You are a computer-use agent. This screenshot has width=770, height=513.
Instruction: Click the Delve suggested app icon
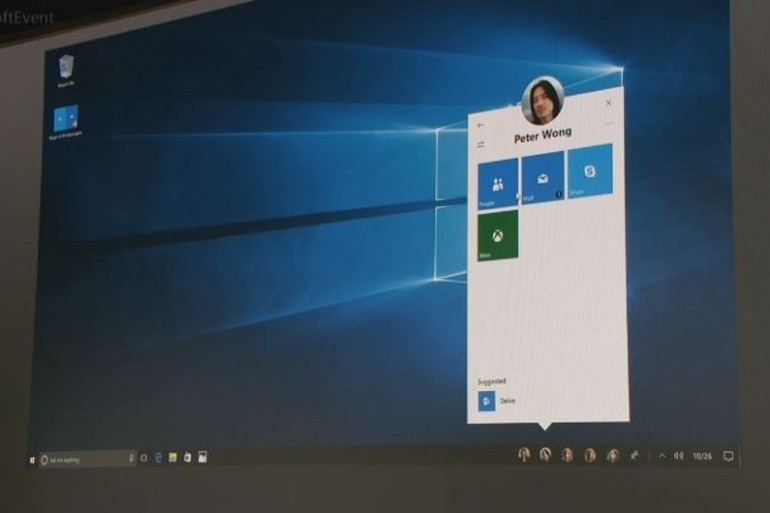tap(487, 401)
